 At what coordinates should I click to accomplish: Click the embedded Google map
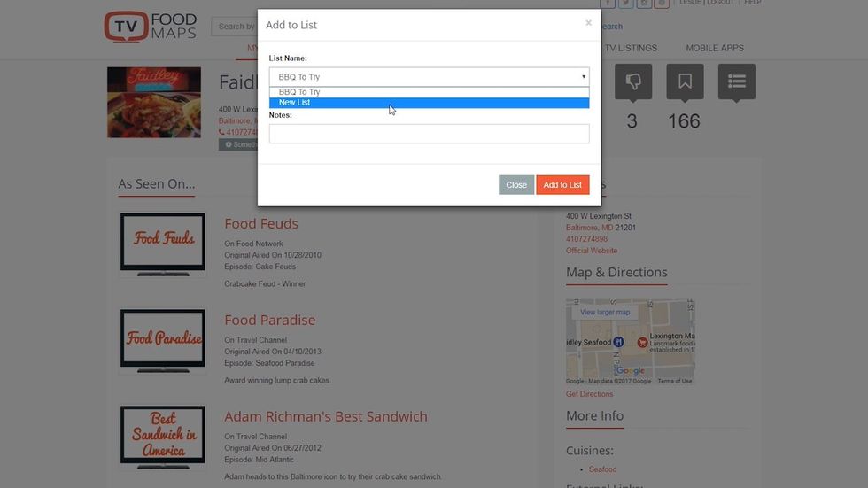click(630, 341)
